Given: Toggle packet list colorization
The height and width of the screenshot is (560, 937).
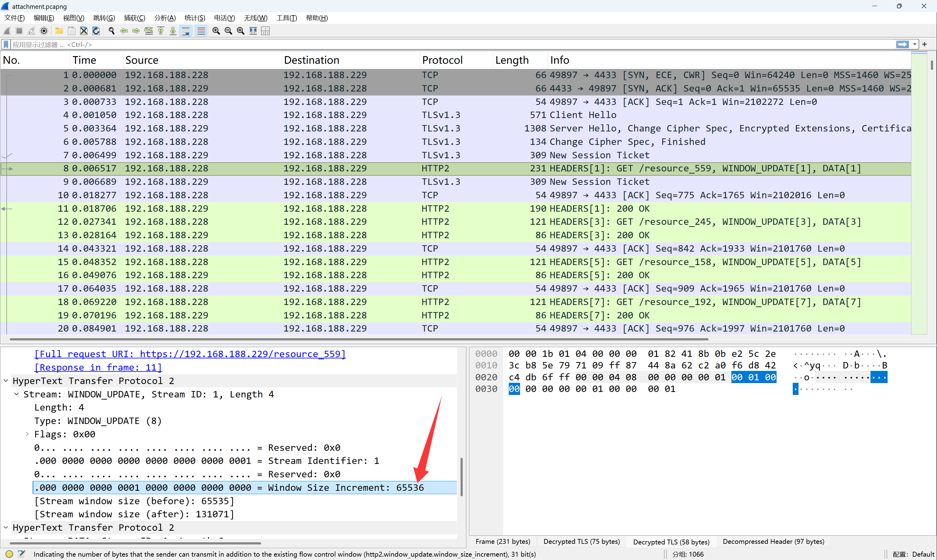Looking at the screenshot, I should [x=201, y=31].
